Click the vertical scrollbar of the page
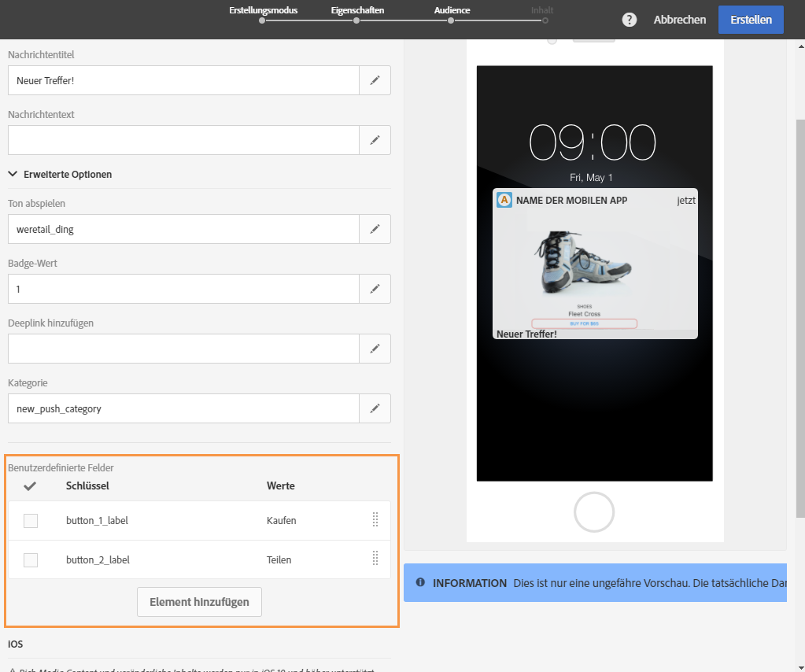The width and height of the screenshot is (805, 672). (x=800, y=318)
